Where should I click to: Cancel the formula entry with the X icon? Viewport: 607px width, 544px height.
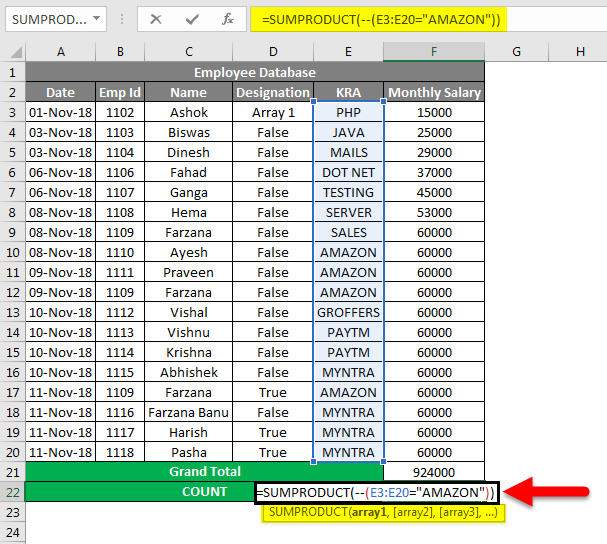[x=156, y=19]
